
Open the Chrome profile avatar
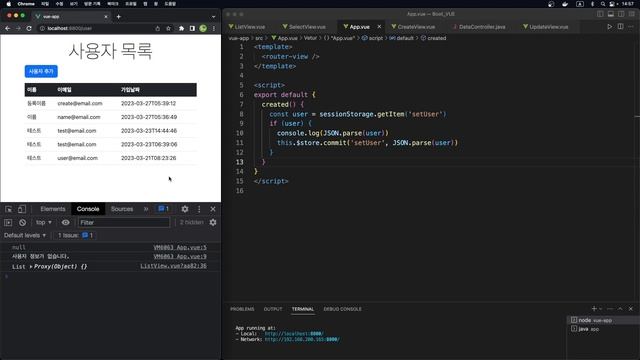pyautogui.click(x=203, y=28)
